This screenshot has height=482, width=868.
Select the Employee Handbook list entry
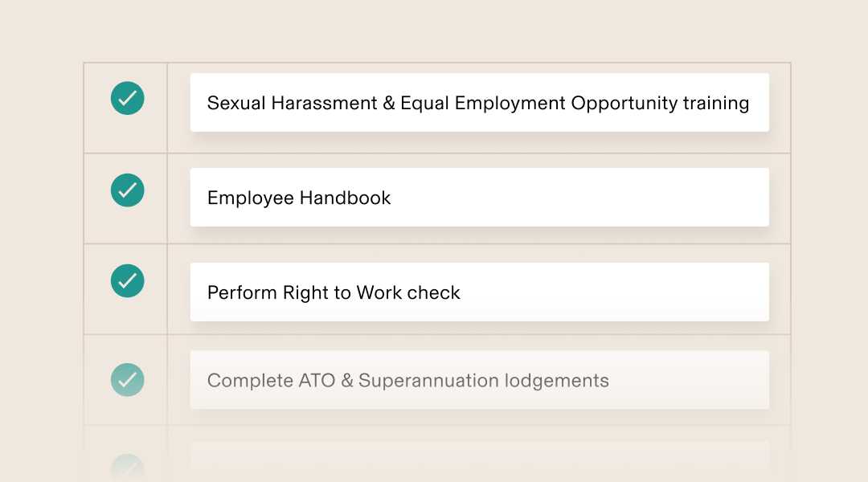[479, 197]
